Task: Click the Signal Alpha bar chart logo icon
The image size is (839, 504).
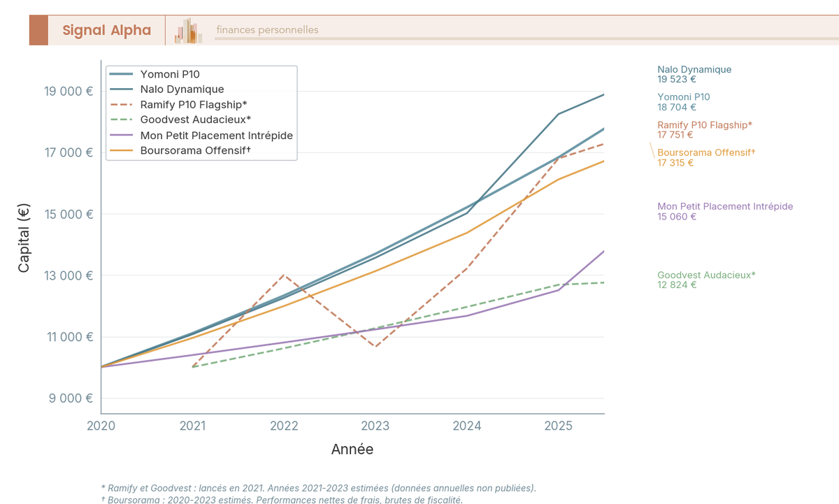Action: tap(187, 30)
